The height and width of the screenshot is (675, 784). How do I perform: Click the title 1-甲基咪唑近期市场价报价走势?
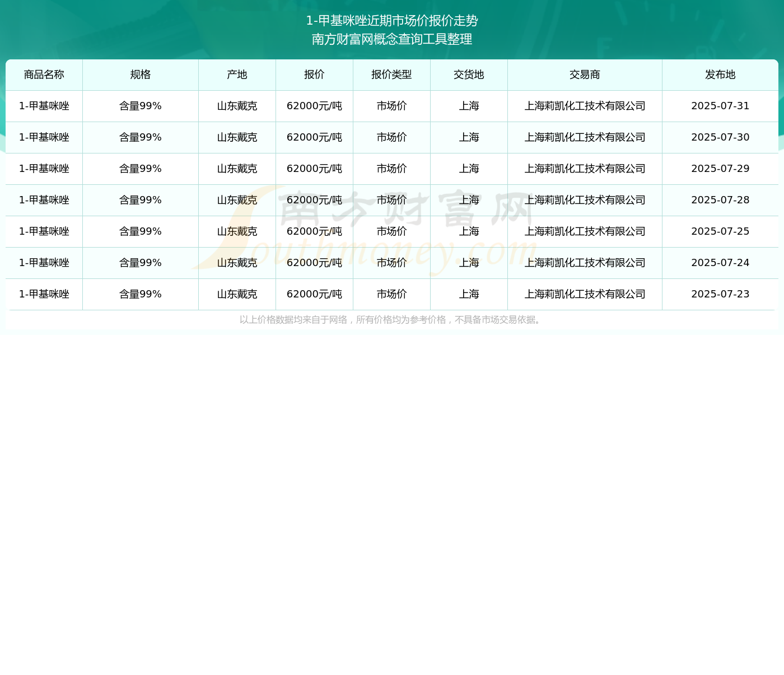pos(392,21)
